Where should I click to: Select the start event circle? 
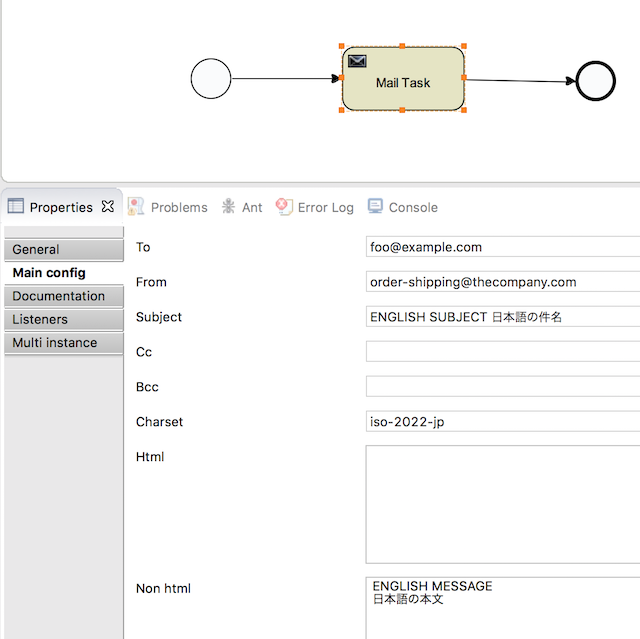pos(211,79)
